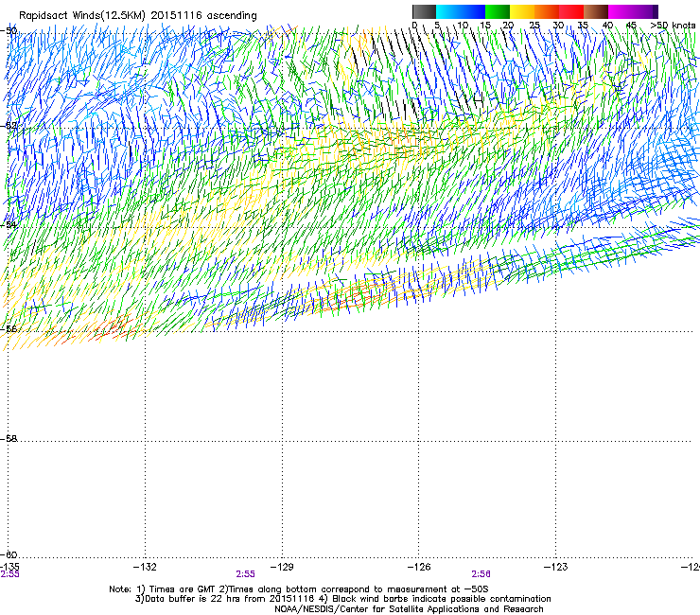Image resolution: width=700 pixels, height=615 pixels.
Task: Click the -135 longitude axis label
Action: click(9, 567)
